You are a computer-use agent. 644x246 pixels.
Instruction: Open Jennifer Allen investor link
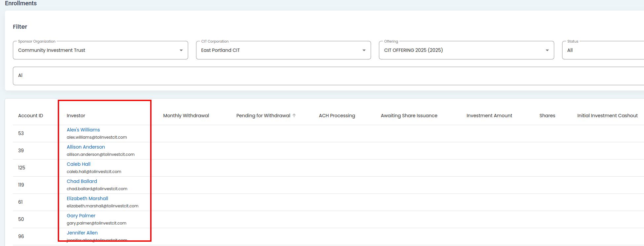coord(82,233)
